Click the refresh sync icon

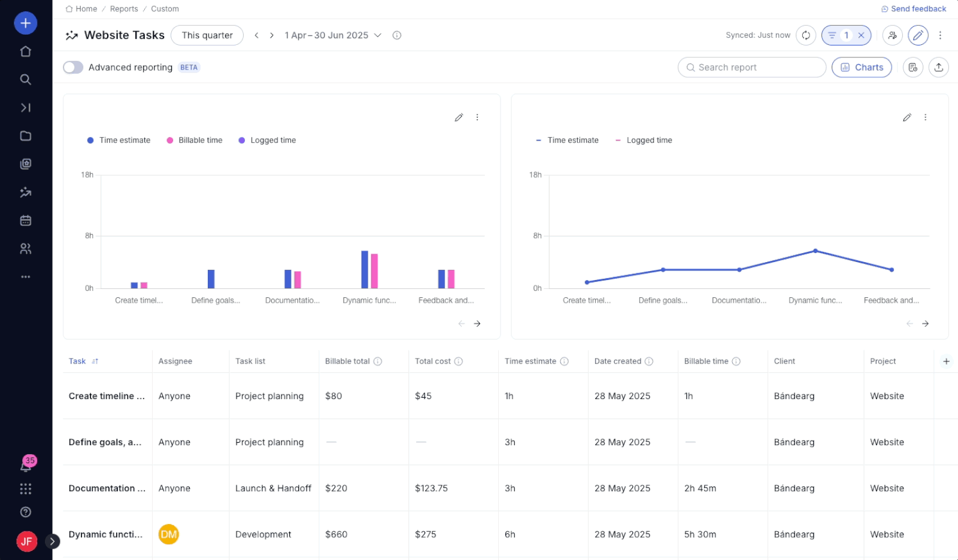tap(806, 35)
